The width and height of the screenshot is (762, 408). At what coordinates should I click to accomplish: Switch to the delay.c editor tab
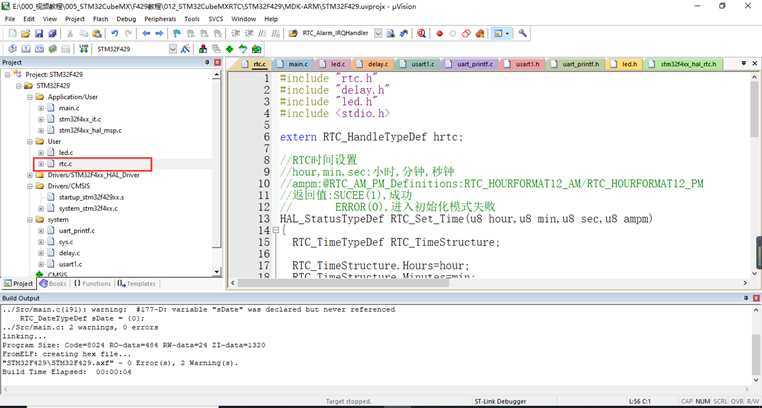(x=373, y=64)
